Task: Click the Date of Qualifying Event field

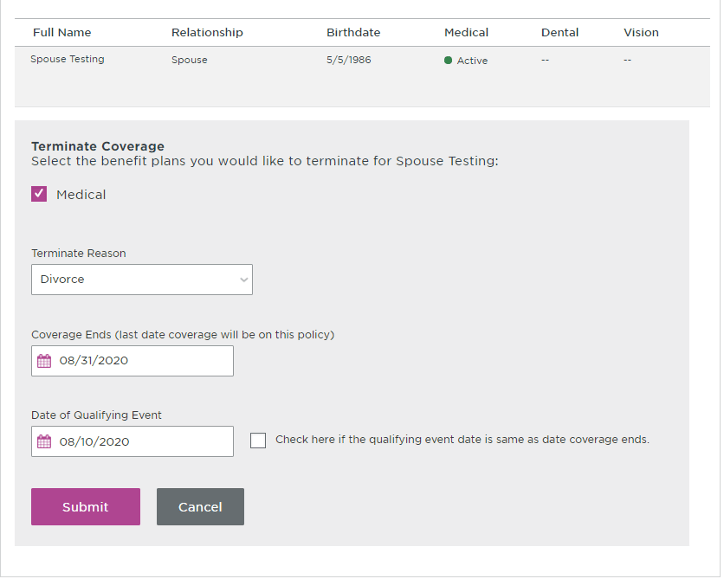Action: point(133,441)
